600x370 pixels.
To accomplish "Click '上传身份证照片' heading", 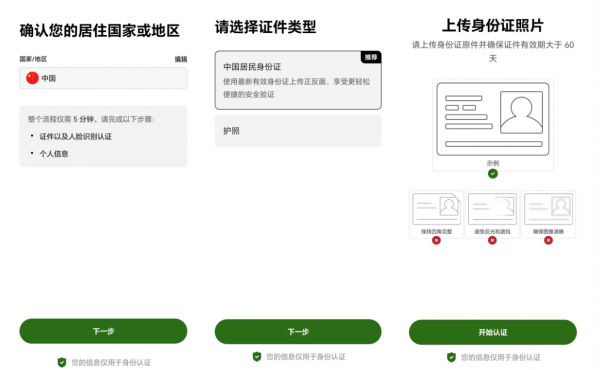I will click(x=493, y=26).
